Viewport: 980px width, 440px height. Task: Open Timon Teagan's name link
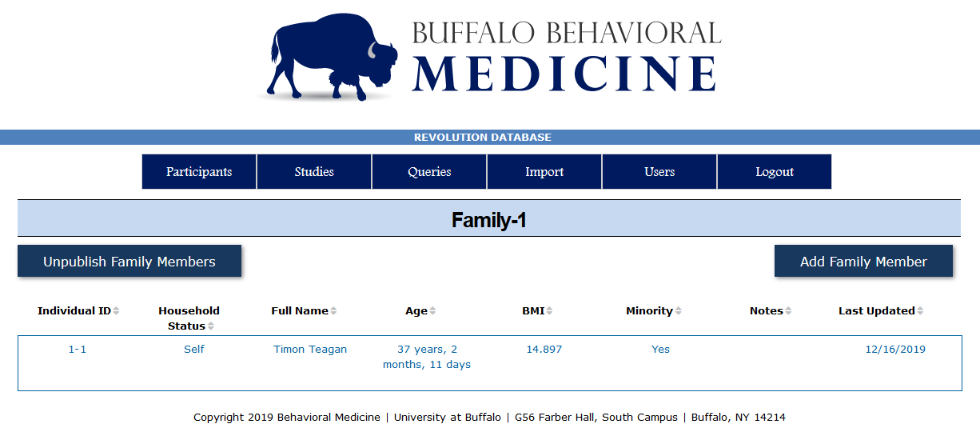point(310,350)
